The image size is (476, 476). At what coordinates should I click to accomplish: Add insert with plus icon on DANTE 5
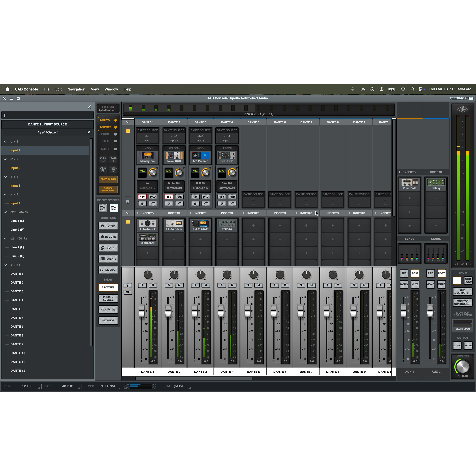pyautogui.click(x=243, y=213)
